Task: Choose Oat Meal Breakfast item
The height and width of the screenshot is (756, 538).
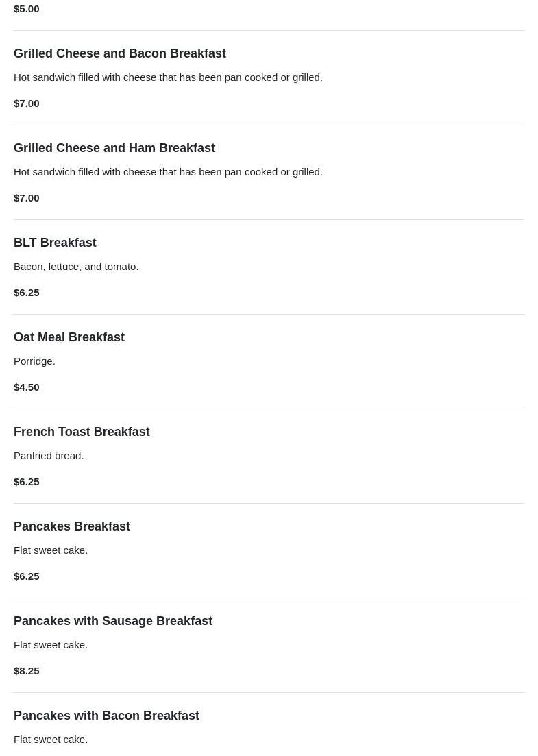Action: [69, 337]
